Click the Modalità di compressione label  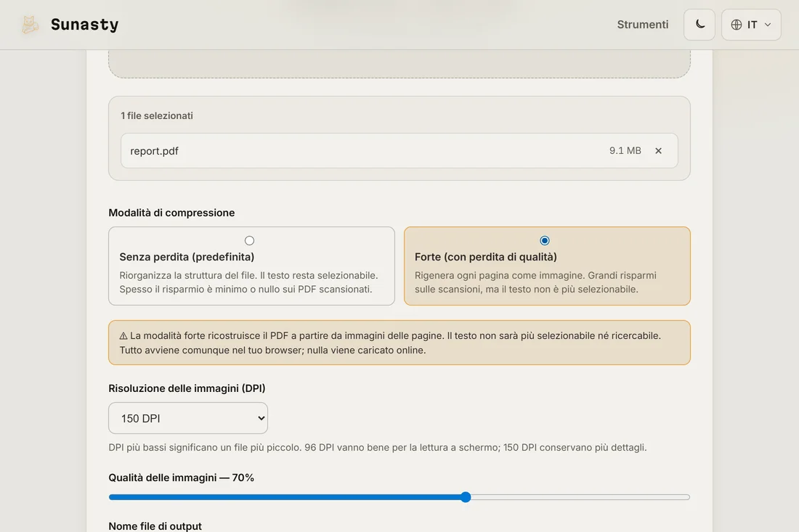(171, 213)
